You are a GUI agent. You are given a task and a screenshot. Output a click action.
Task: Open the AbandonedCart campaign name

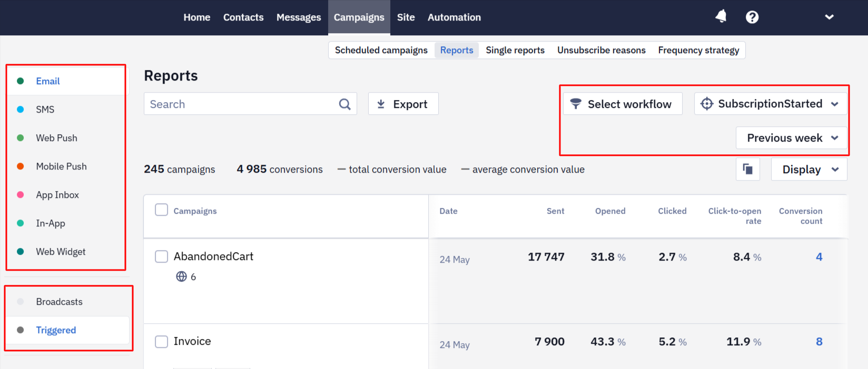[x=213, y=256]
